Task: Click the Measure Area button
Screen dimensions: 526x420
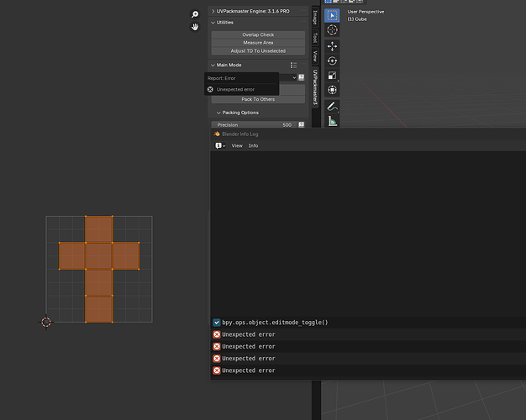Action: [x=258, y=43]
